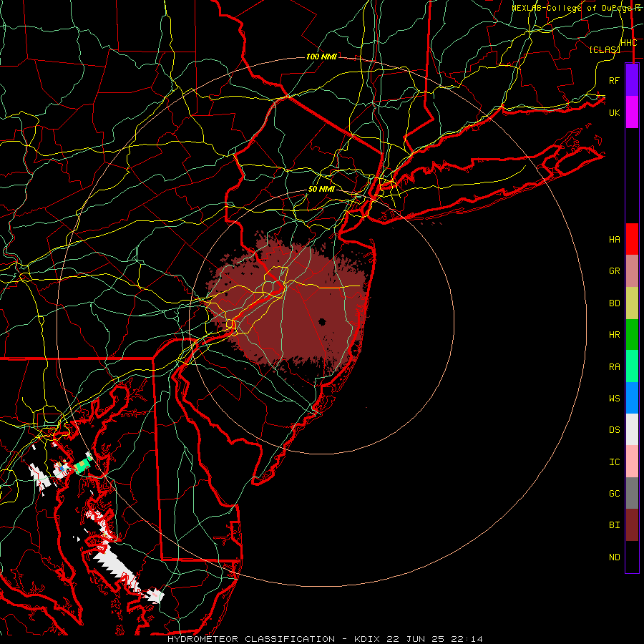Click the DS white legend swatch
644x644 pixels.
pos(632,429)
